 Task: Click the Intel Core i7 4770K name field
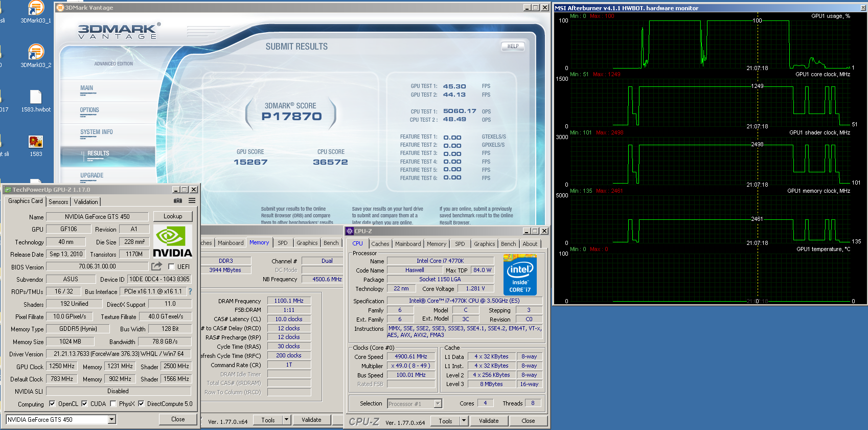click(x=440, y=261)
